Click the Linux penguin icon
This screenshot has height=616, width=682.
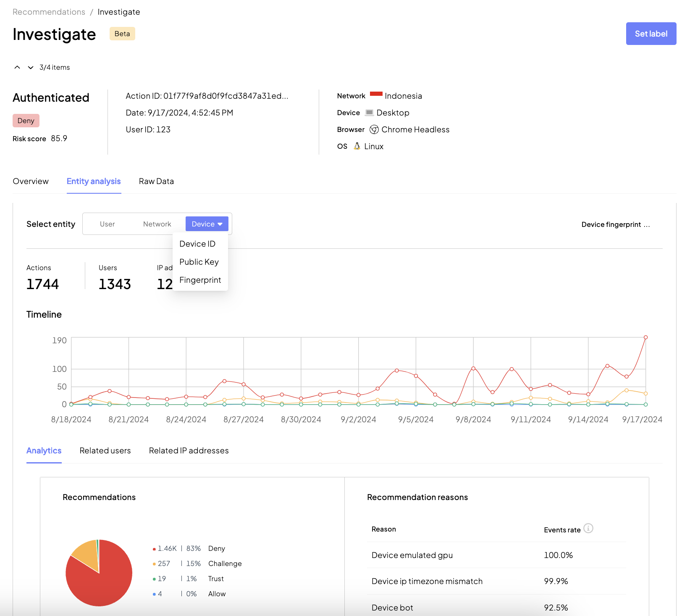357,146
